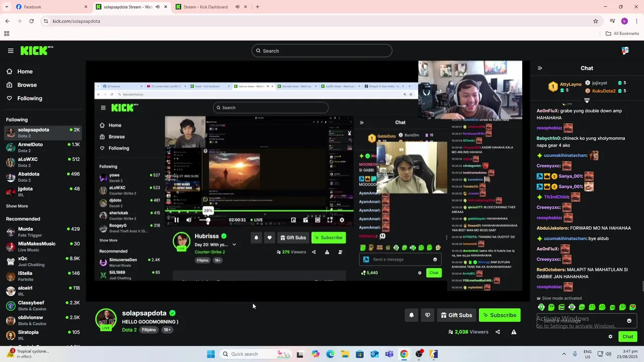Open ArmelDoto channel in Following list
644x362 pixels.
pyautogui.click(x=43, y=147)
